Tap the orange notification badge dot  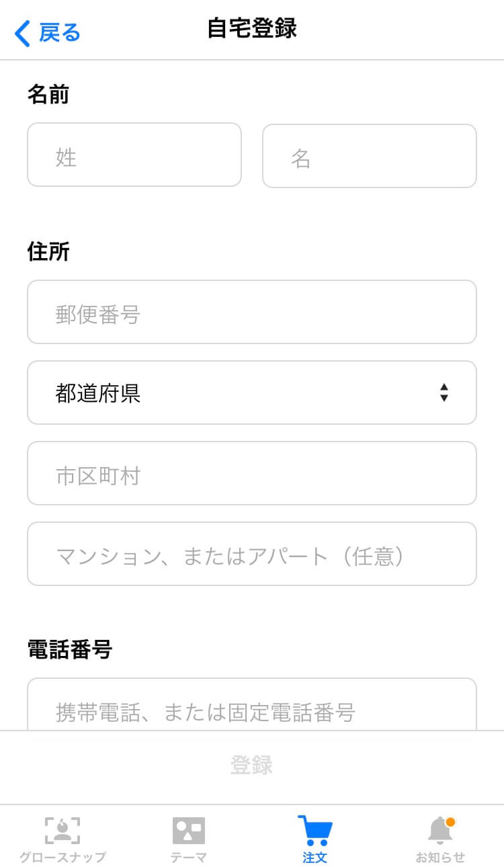pos(450,822)
